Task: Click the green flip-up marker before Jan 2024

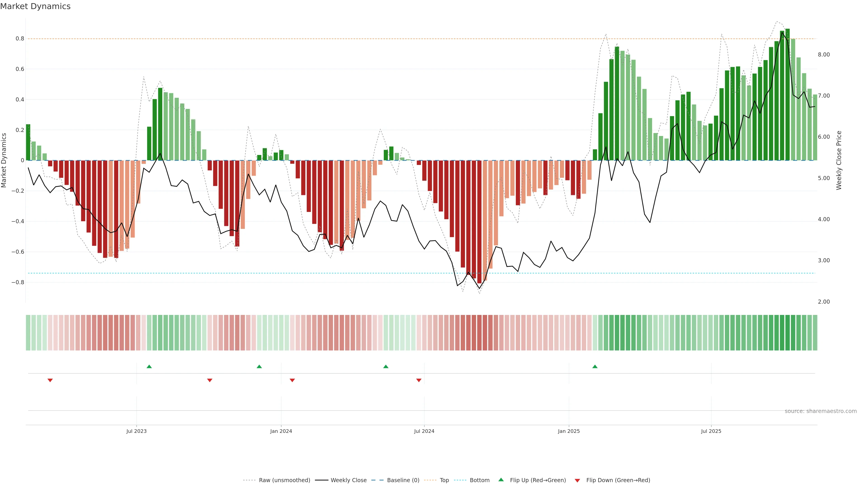Action: 259,366
